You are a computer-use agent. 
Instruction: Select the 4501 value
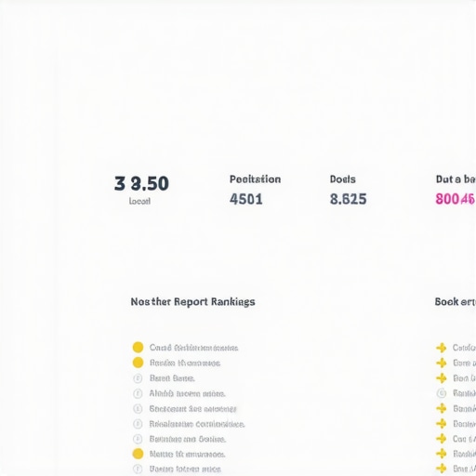246,199
